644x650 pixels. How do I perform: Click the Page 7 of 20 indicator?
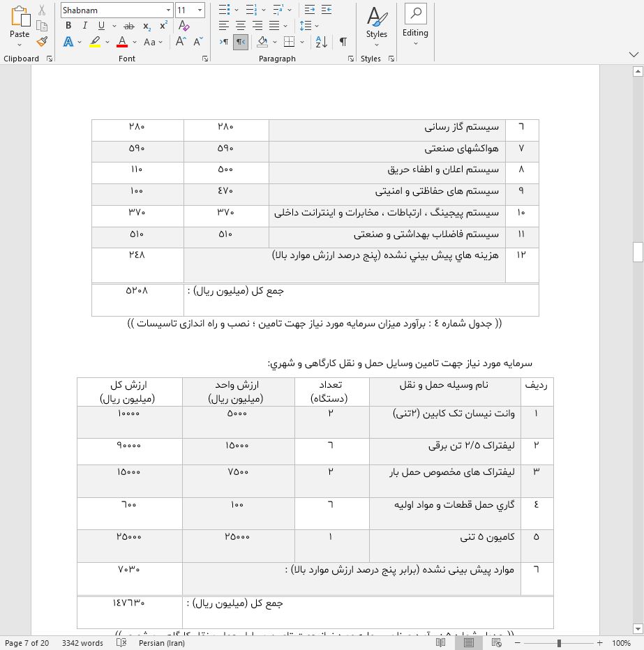(x=27, y=643)
